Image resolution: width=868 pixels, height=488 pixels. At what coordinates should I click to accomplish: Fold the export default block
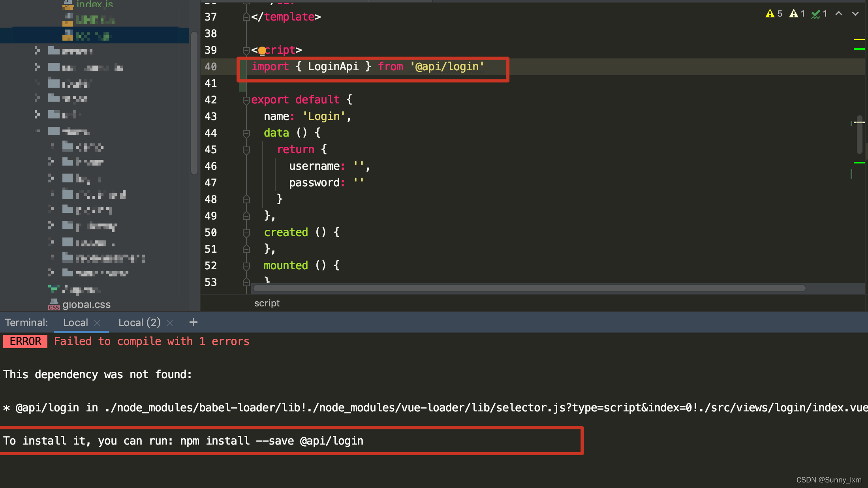[246, 100]
